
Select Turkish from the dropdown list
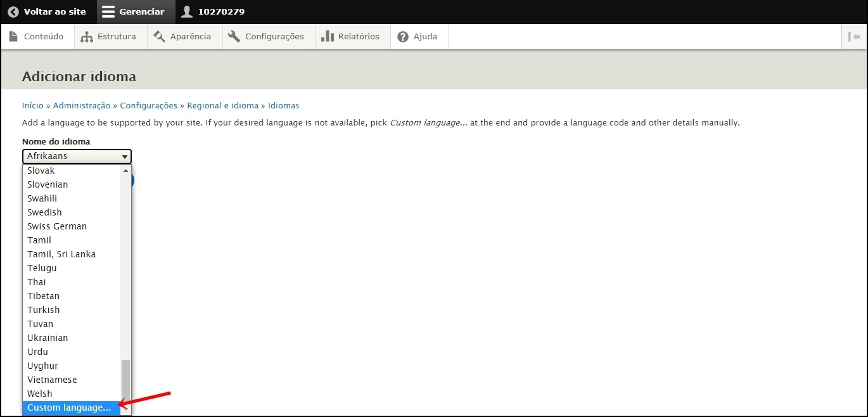[x=43, y=310]
